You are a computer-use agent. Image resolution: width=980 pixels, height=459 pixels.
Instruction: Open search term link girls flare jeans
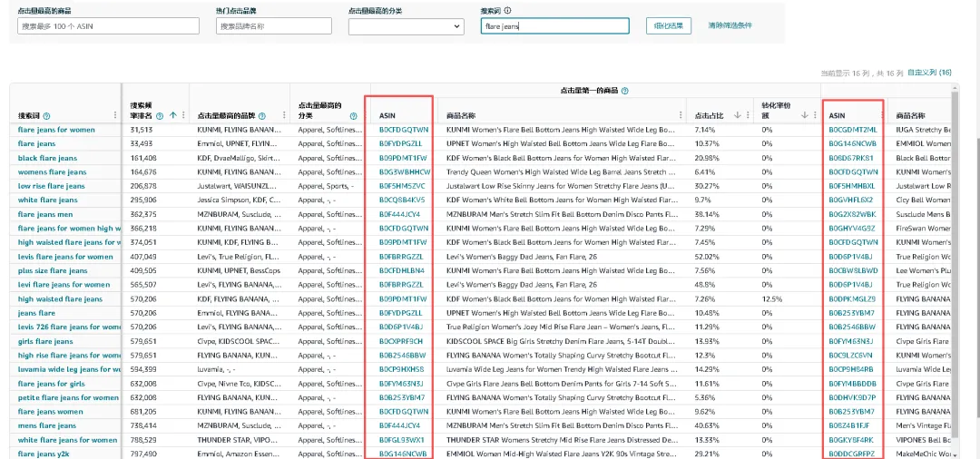tap(45, 341)
